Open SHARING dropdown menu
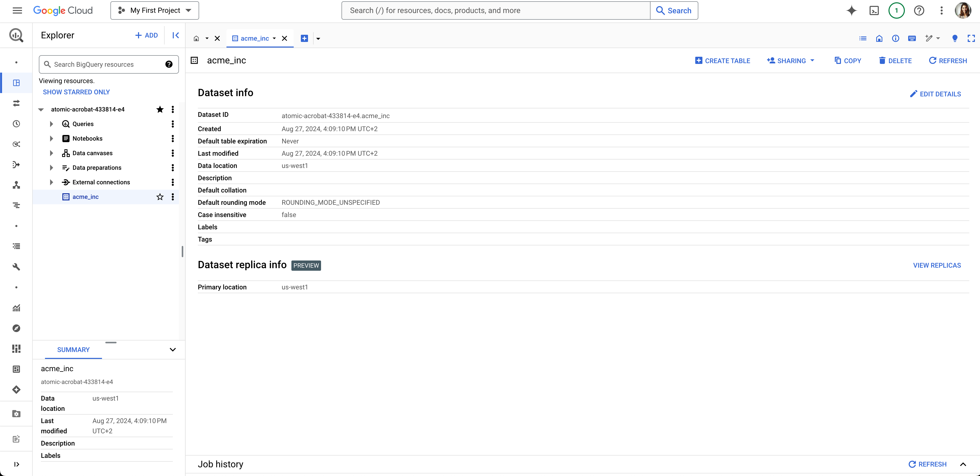Screen dimensions: 980x476 [791, 61]
